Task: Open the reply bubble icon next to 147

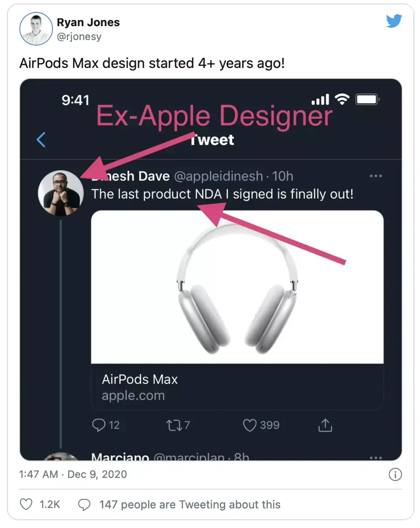Action: pyautogui.click(x=85, y=504)
